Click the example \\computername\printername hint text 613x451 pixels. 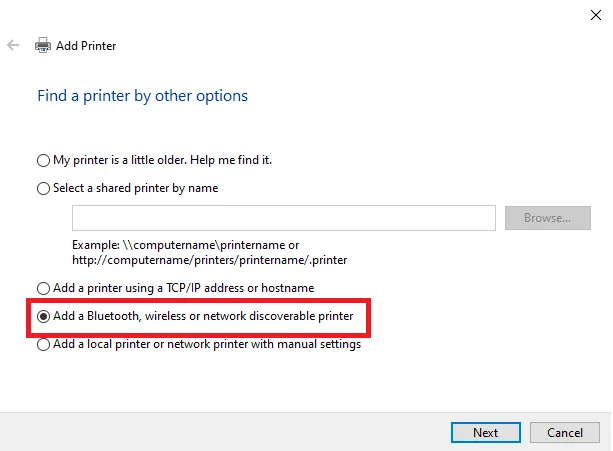pyautogui.click(x=209, y=252)
